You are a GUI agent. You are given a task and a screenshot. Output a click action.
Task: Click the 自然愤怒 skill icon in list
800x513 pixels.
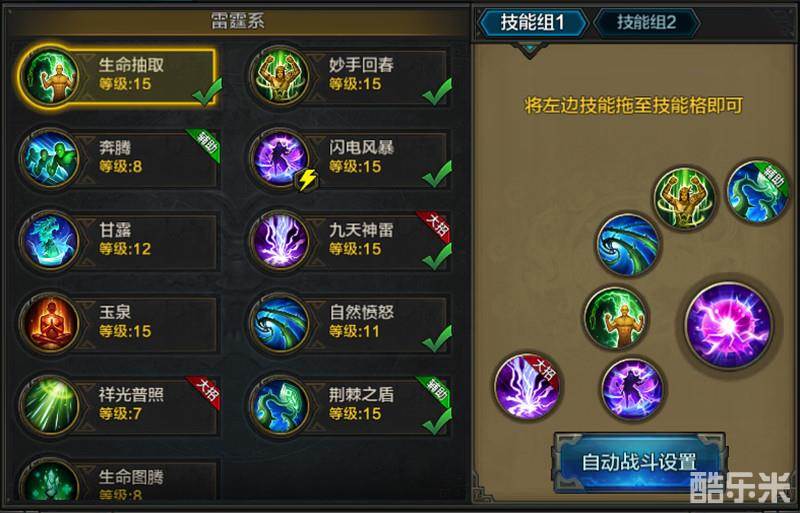coord(280,324)
